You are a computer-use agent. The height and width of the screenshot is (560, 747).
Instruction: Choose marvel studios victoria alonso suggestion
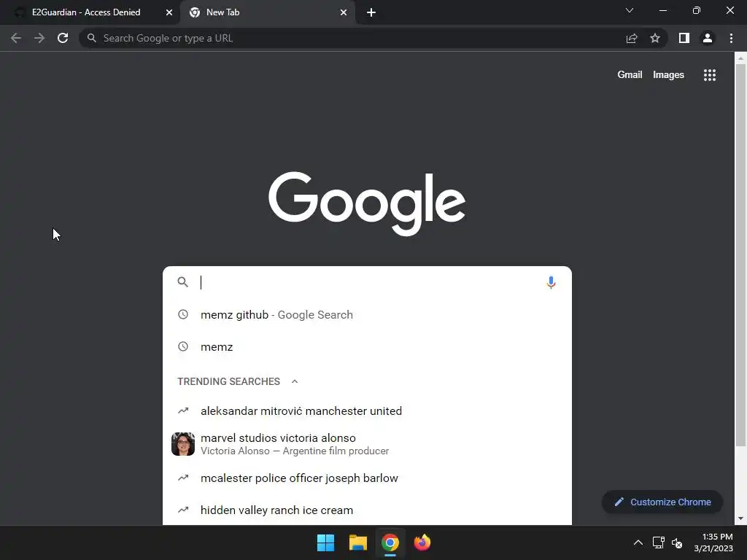point(367,444)
